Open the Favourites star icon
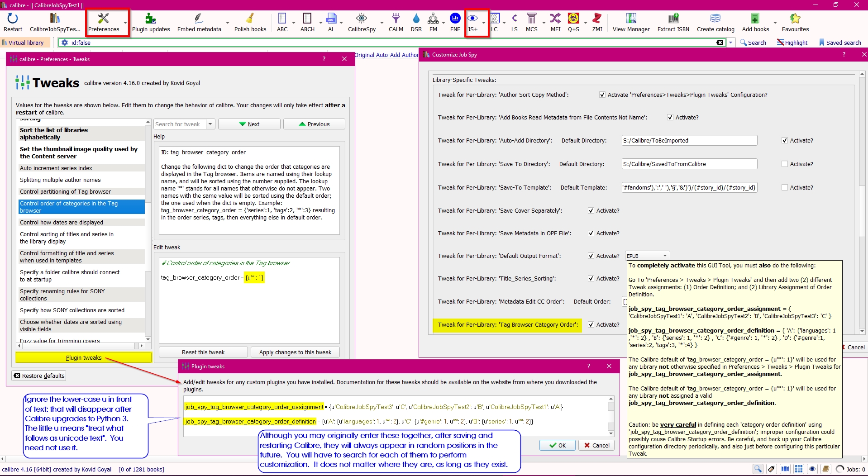Image resolution: width=868 pixels, height=476 pixels. tap(795, 23)
